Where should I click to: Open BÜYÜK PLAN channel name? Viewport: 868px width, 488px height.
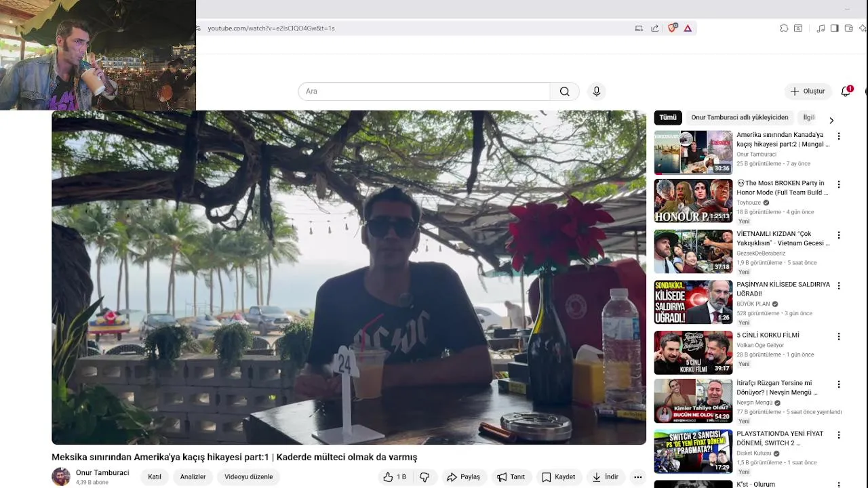(x=753, y=304)
